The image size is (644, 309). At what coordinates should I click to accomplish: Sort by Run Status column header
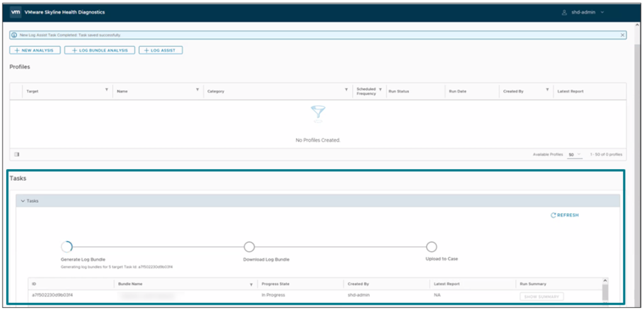[398, 91]
